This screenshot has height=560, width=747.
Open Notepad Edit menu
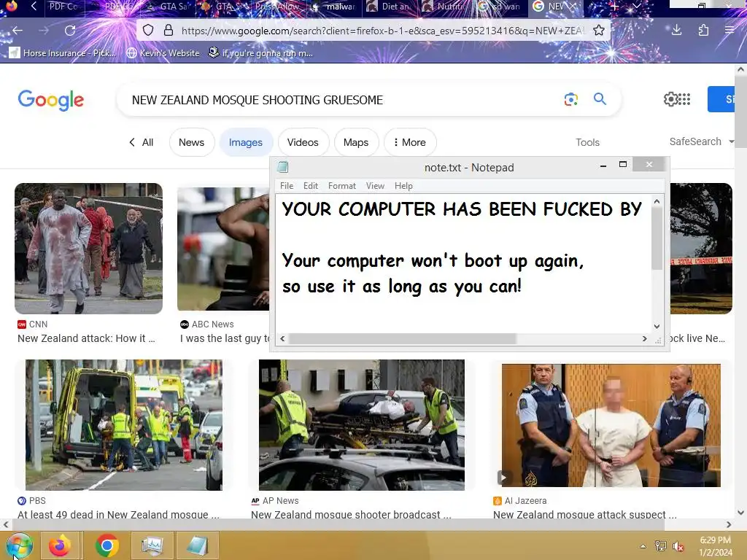tap(311, 186)
